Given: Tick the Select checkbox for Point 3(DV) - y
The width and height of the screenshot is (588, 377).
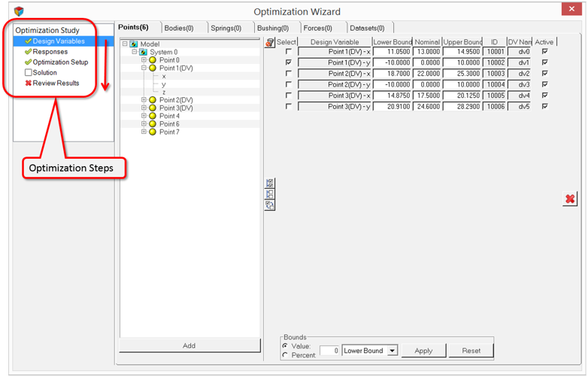Looking at the screenshot, I should click(289, 106).
